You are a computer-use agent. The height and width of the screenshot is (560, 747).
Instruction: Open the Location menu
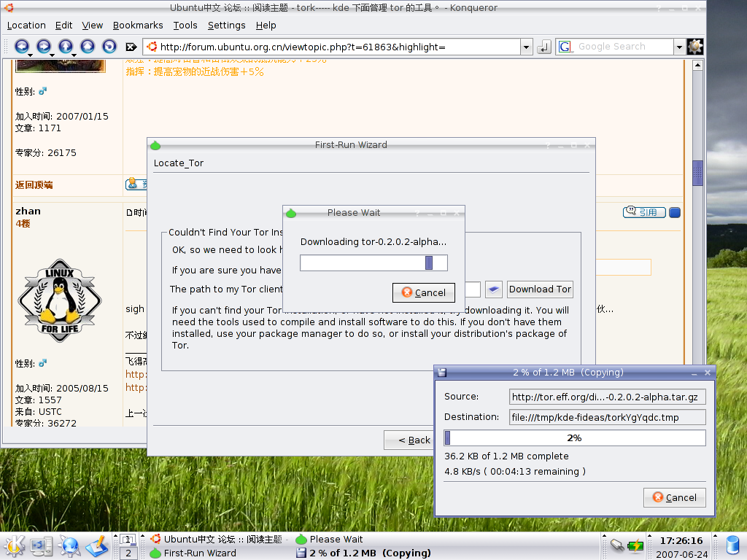point(26,26)
